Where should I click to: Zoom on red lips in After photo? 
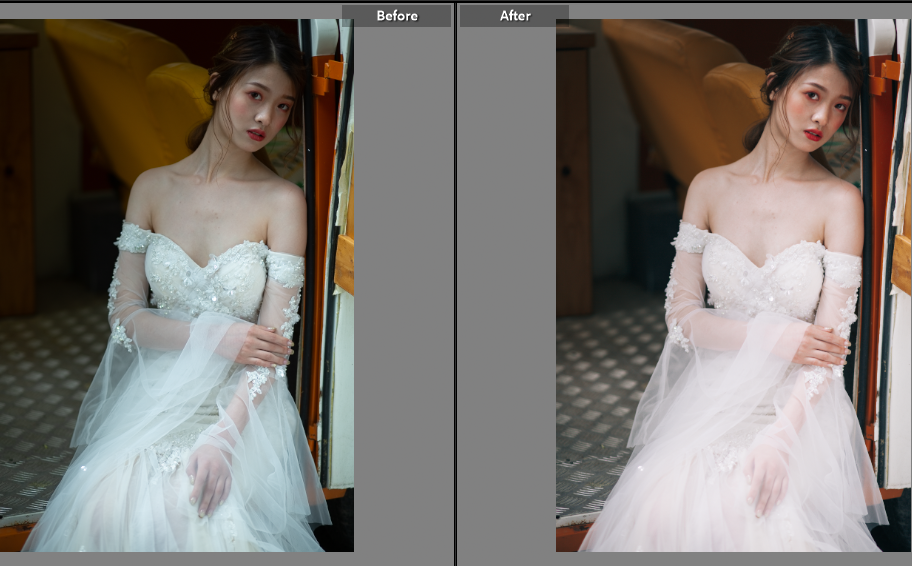[814, 134]
